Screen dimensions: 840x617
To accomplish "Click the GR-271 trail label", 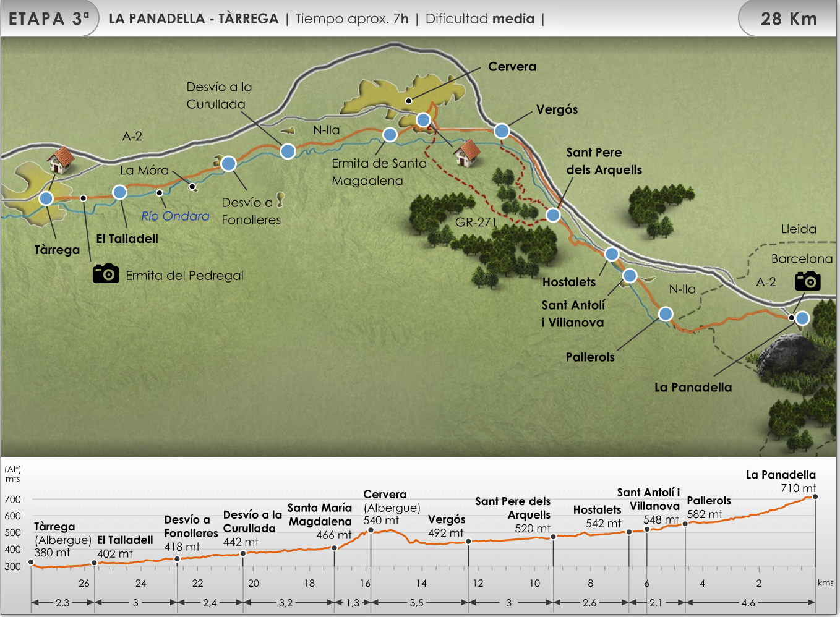I will 476,223.
